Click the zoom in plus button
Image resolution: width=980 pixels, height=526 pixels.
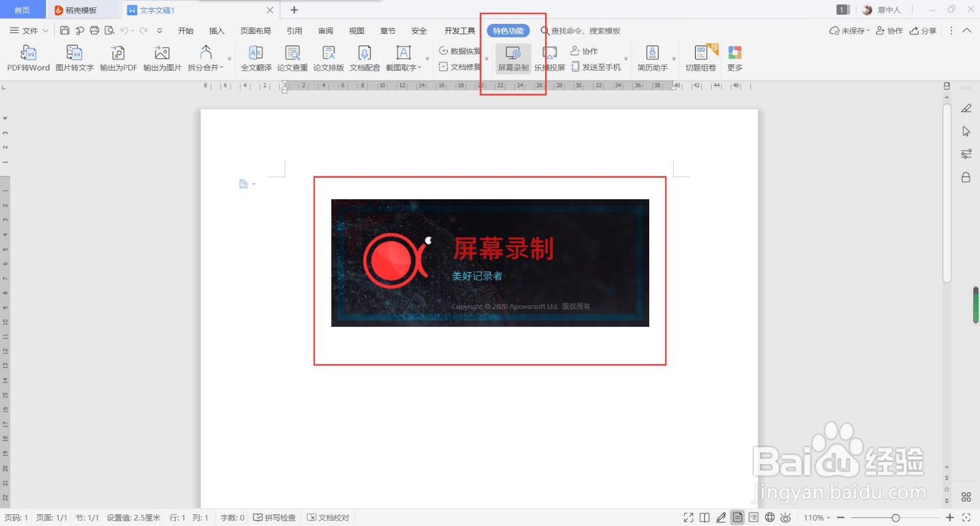[x=950, y=518]
